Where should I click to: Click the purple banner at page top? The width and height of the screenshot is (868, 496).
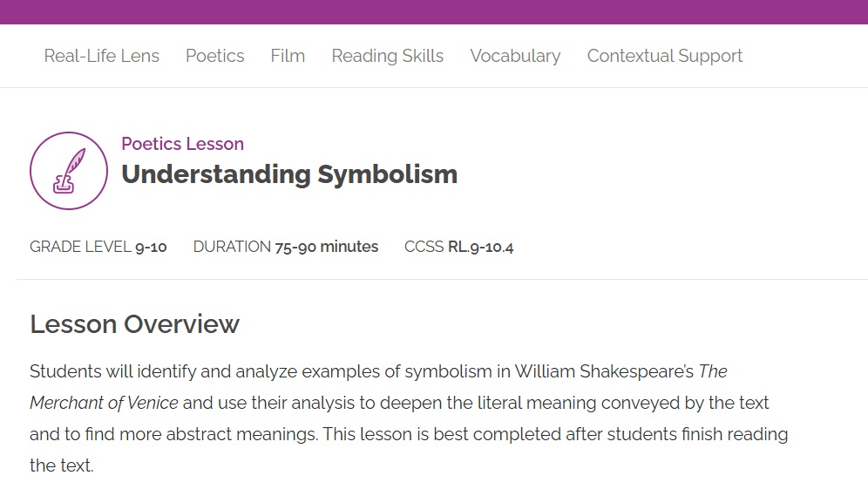[x=434, y=11]
